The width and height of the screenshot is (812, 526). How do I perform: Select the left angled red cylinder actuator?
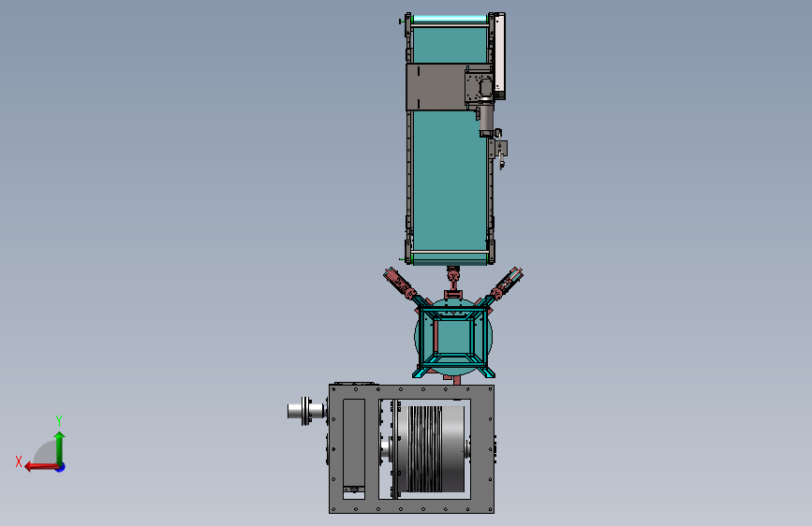pos(400,284)
